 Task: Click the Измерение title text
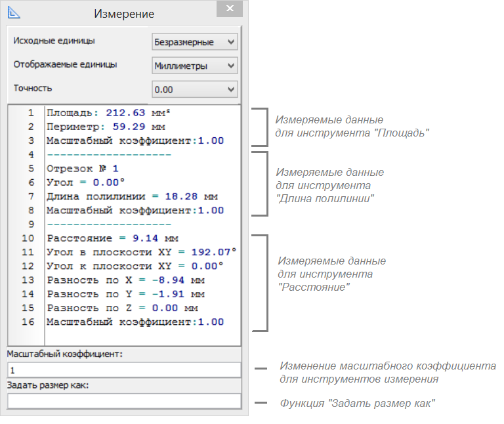coord(124,14)
